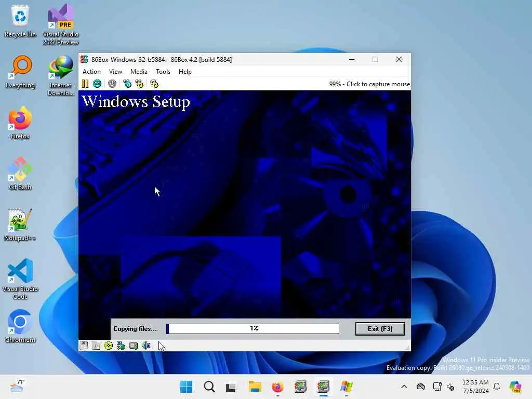
Task: Click the OneDrive cloud tray icon
Action: (x=421, y=387)
